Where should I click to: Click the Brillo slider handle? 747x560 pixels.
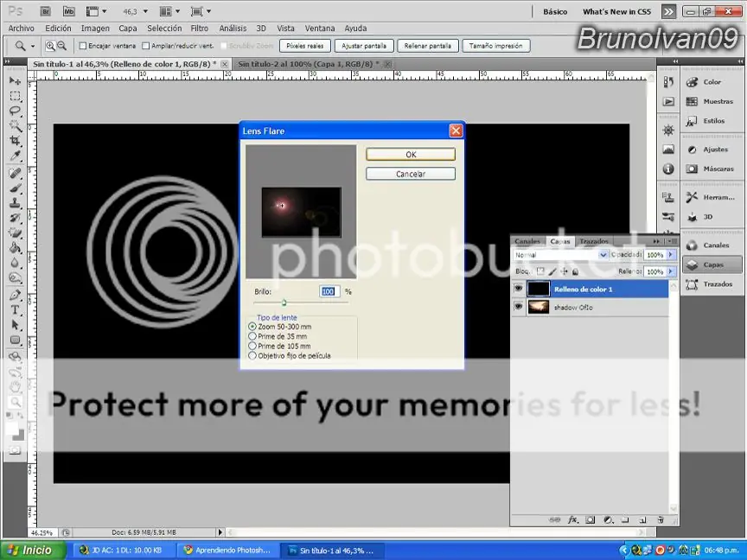284,302
